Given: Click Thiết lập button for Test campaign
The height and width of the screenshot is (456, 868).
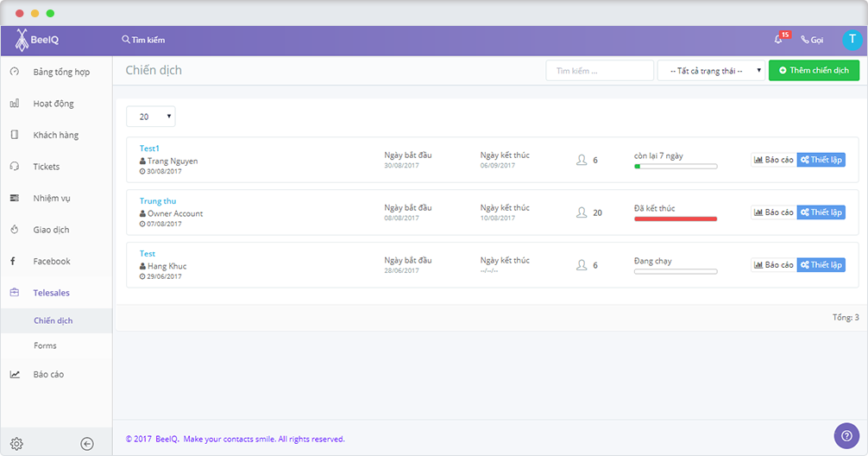Looking at the screenshot, I should click(x=821, y=265).
